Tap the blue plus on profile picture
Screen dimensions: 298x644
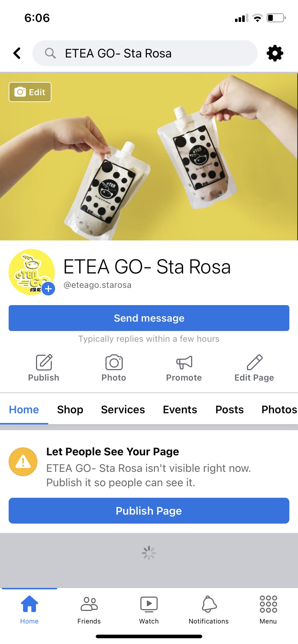48,289
